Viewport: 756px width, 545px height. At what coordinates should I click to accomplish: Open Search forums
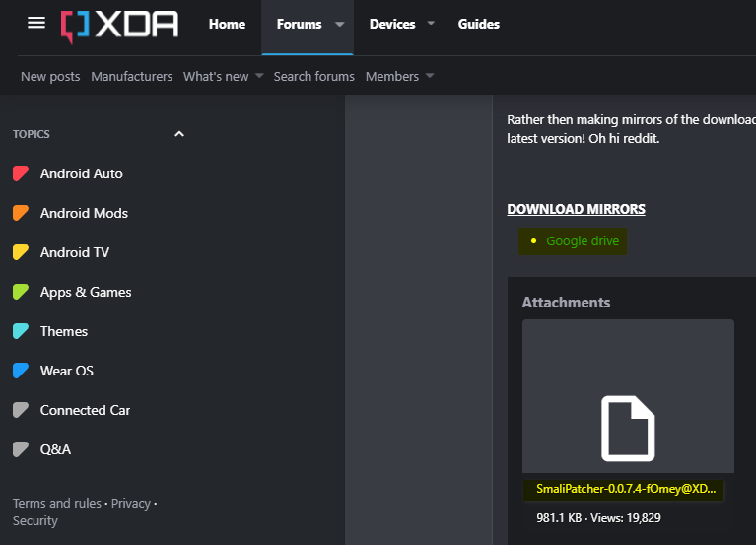pos(313,76)
